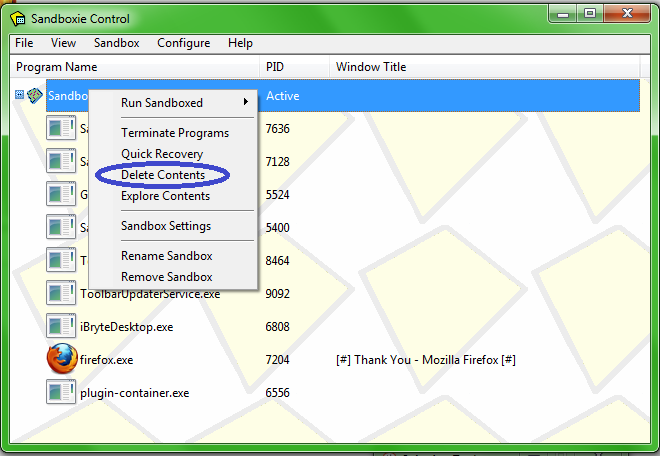Click program icon in PID 5524 row
The width and height of the screenshot is (660, 456).
(x=61, y=194)
